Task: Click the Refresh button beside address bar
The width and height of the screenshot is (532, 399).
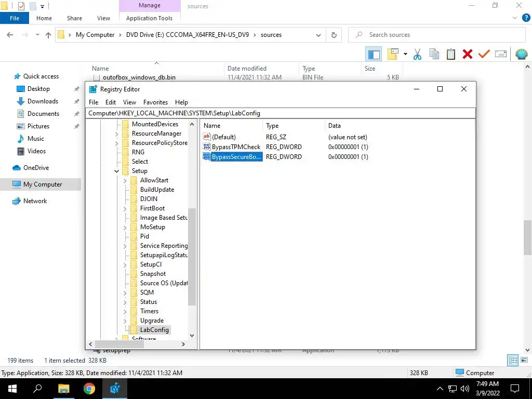Action: [x=334, y=35]
